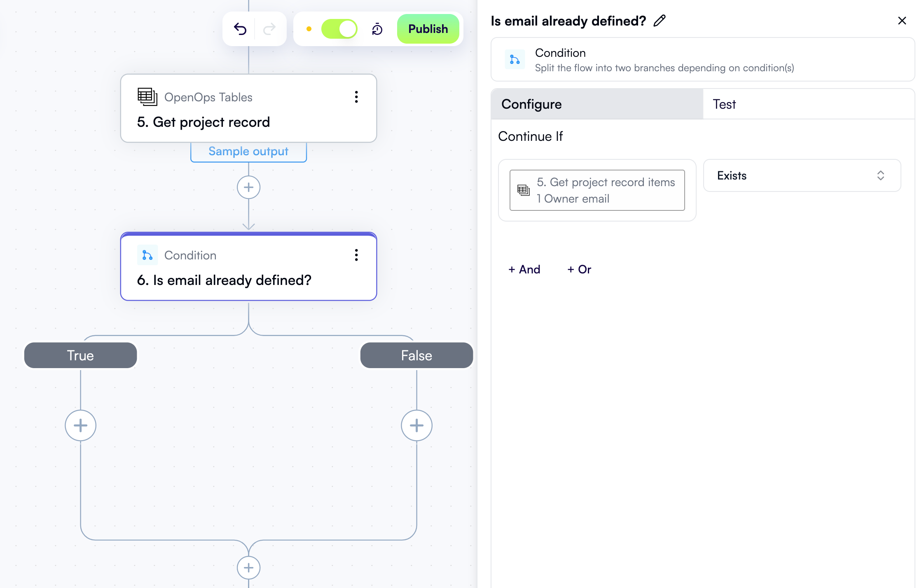Switch to the Test tab

point(724,104)
